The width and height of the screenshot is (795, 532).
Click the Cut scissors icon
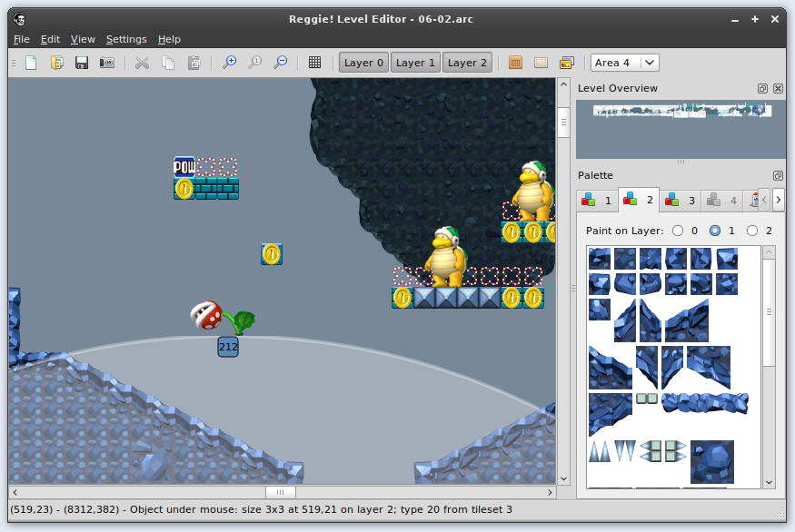click(x=142, y=63)
